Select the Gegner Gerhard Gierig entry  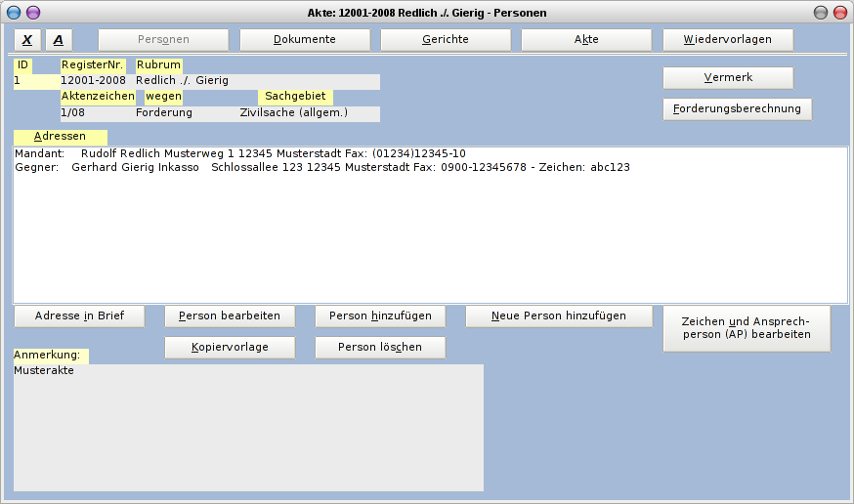coord(322,168)
